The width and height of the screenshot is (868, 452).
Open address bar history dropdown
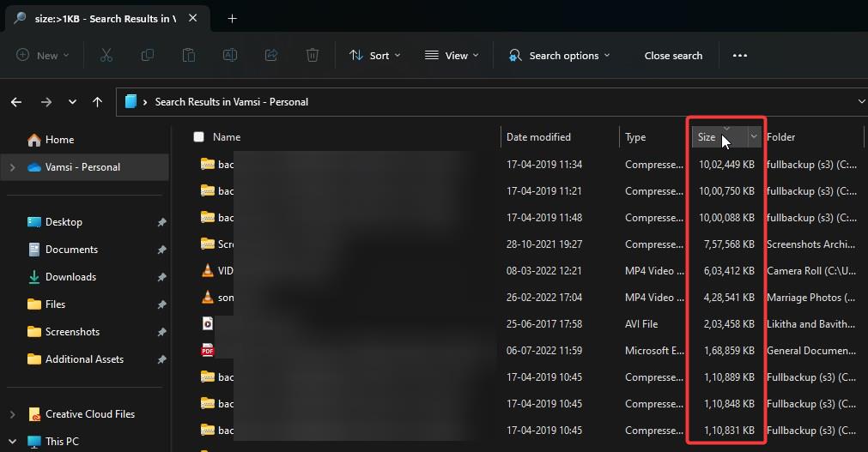(x=861, y=102)
